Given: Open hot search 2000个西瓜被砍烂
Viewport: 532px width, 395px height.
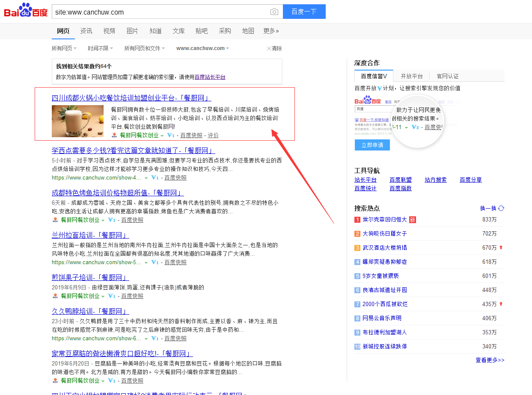Looking at the screenshot, I should tap(385, 304).
